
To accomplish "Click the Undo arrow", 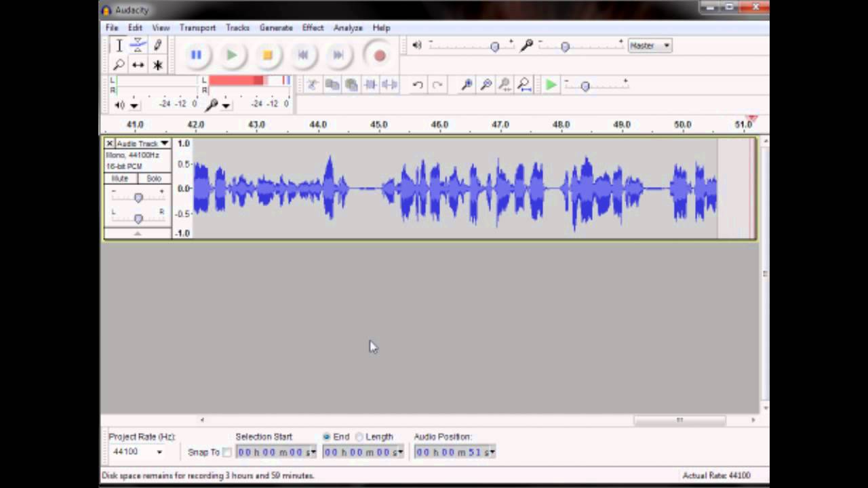I will [x=418, y=85].
